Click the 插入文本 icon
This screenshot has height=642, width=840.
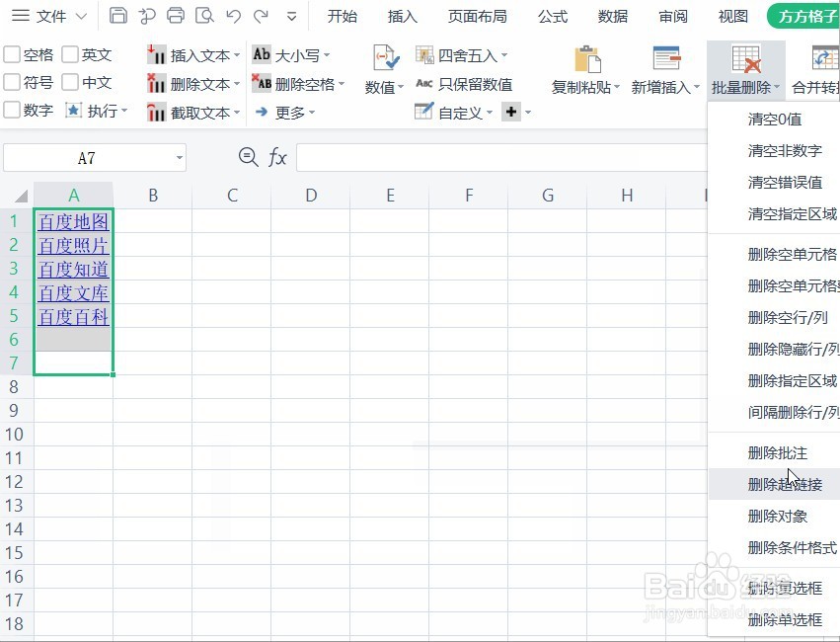pos(156,55)
